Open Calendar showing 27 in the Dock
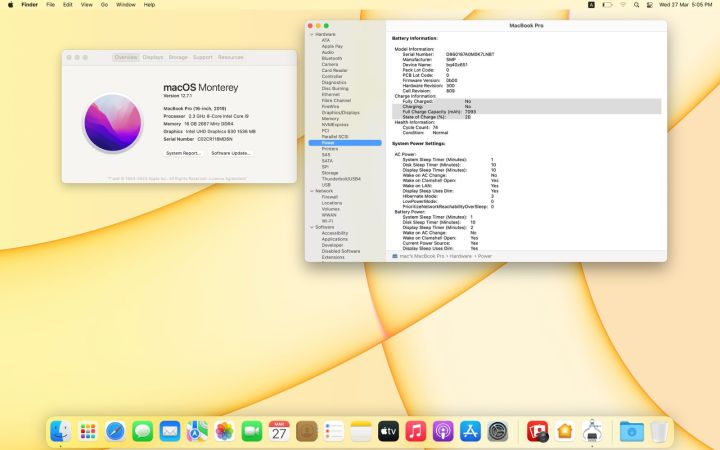Image resolution: width=720 pixels, height=450 pixels. 279,431
